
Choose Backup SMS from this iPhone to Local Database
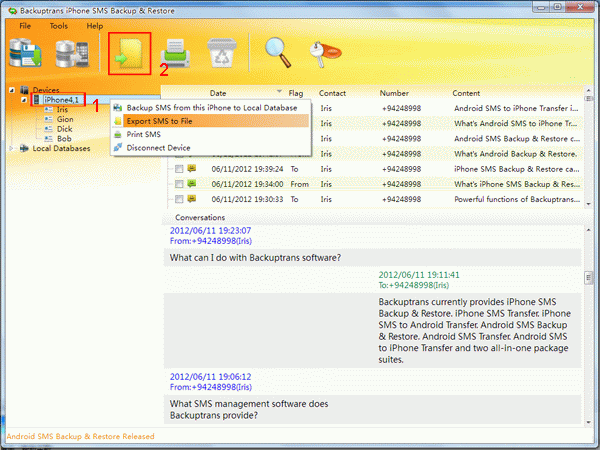[210, 108]
